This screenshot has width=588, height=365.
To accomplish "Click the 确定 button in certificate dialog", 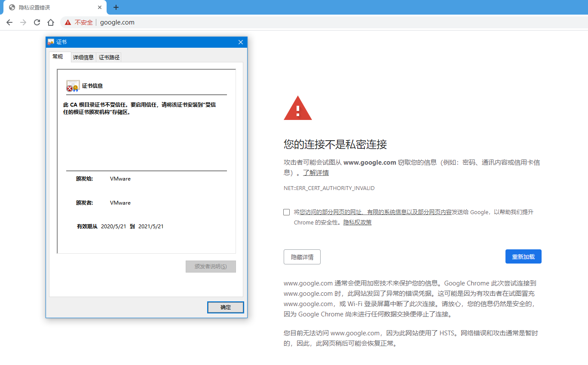I will pos(226,307).
